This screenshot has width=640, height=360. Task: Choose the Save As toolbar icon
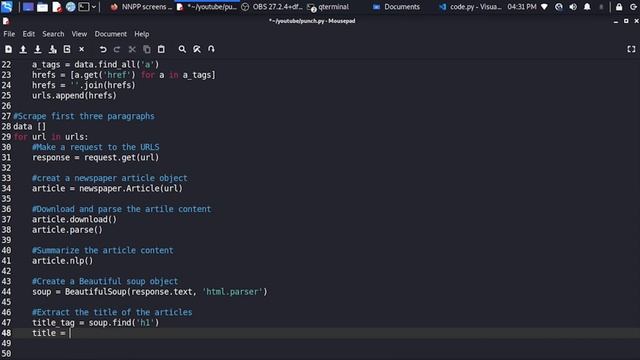tap(52, 49)
